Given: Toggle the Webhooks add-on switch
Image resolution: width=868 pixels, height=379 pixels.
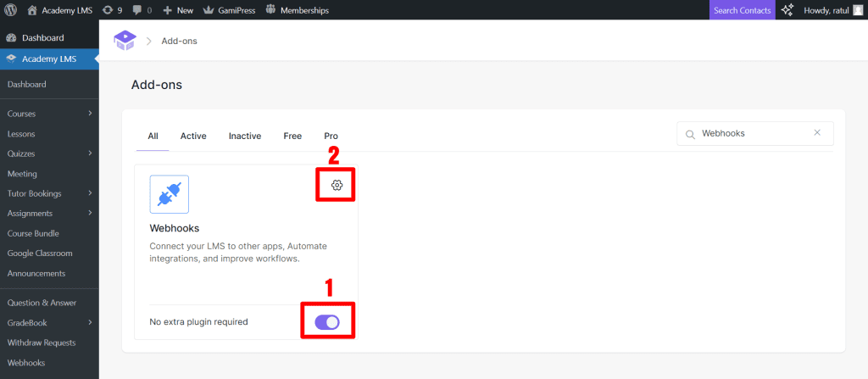Looking at the screenshot, I should (x=327, y=322).
